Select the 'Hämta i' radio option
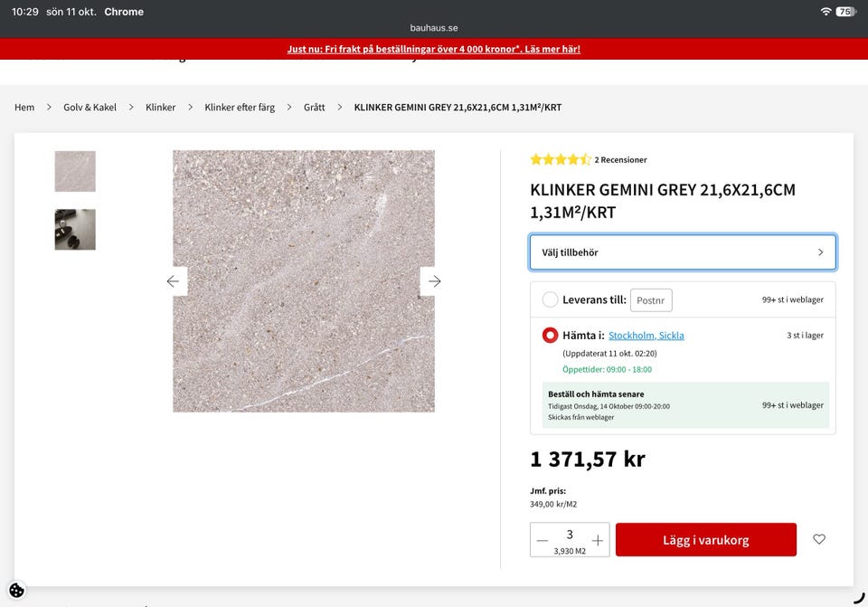The height and width of the screenshot is (607, 868). [550, 335]
